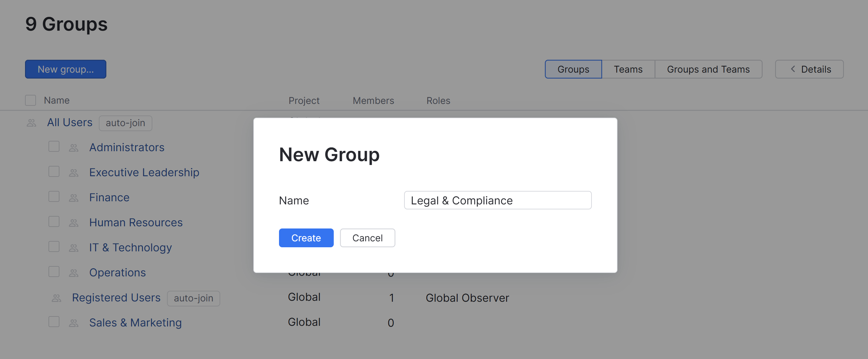868x359 pixels.
Task: Click the auto-join badge beside Registered Users
Action: [x=193, y=298]
